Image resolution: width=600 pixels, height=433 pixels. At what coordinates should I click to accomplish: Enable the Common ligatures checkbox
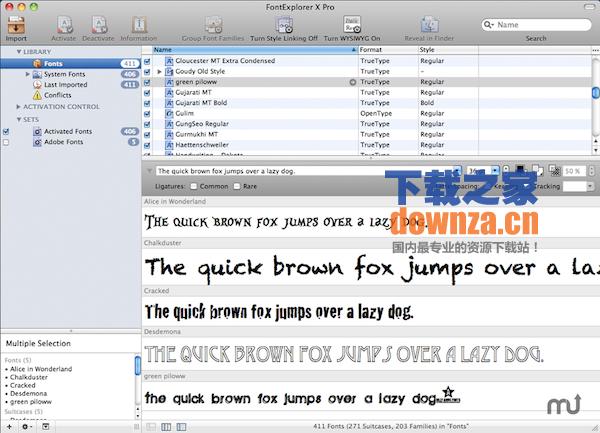(x=194, y=186)
